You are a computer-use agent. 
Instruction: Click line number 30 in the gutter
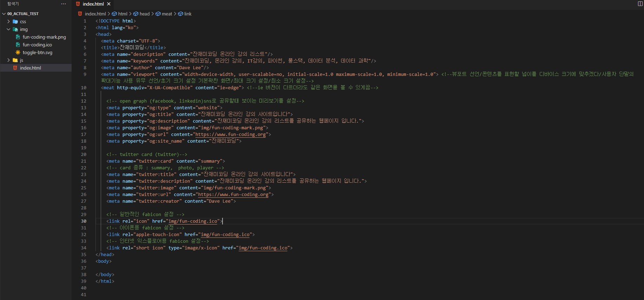[84, 221]
